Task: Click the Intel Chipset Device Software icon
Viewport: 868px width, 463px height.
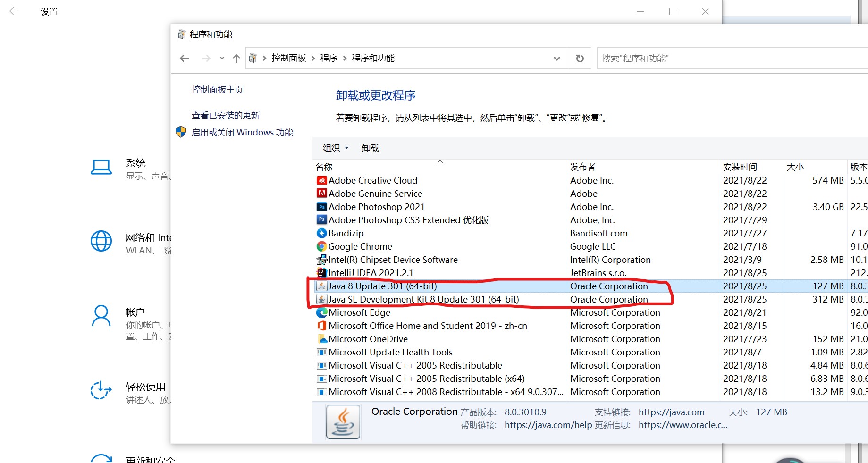Action: [x=321, y=260]
